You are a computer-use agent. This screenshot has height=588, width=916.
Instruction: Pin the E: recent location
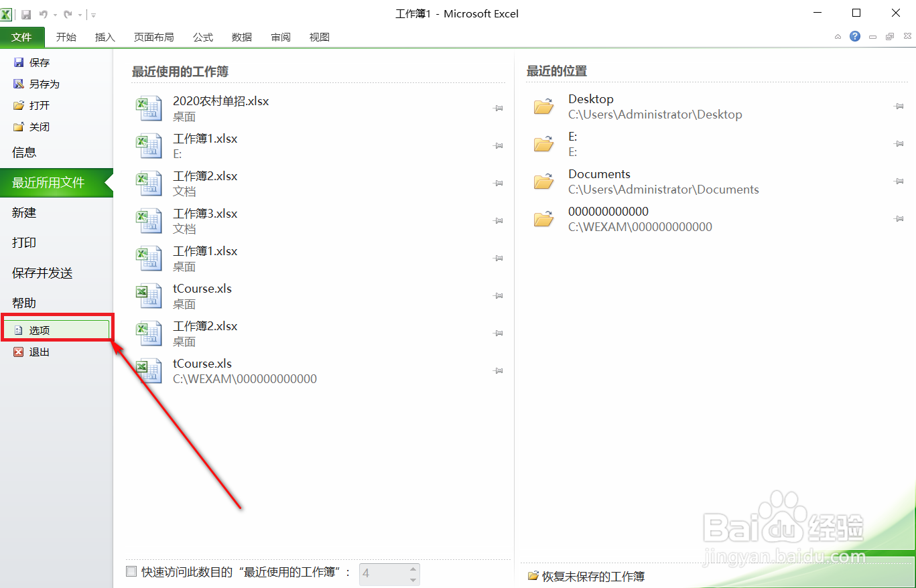[899, 144]
